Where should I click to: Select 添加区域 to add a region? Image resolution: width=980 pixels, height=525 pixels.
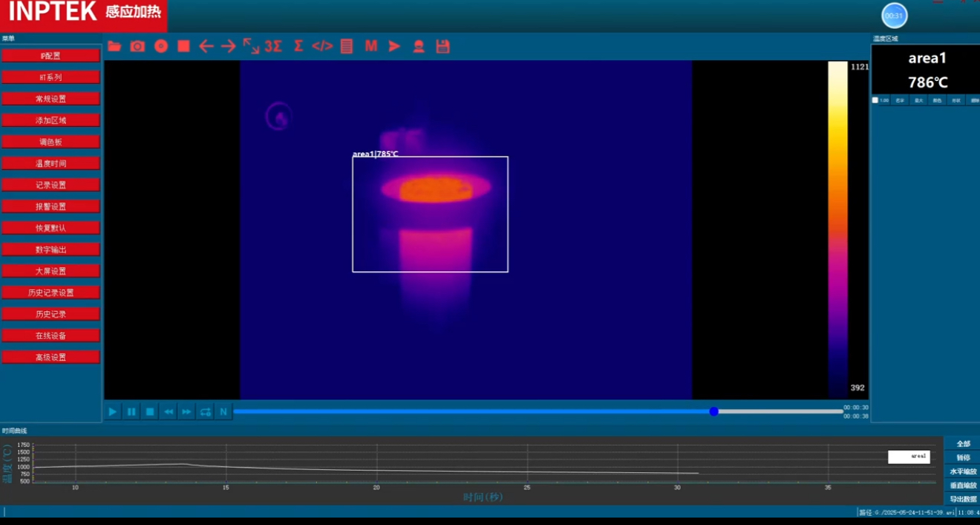click(x=50, y=120)
